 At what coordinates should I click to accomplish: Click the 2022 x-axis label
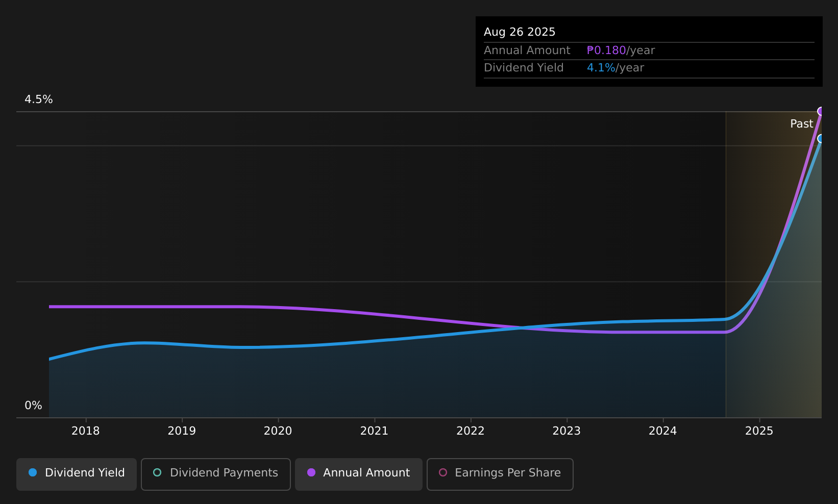471,431
